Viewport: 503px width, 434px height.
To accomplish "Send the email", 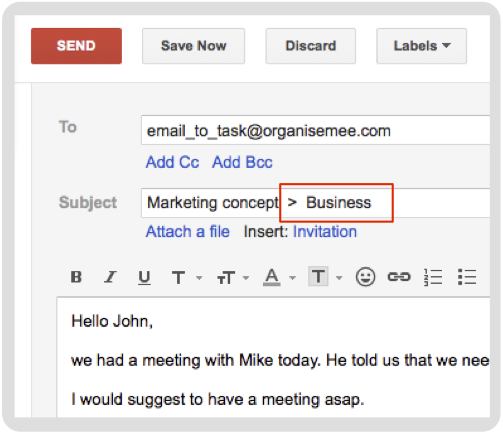I will tap(76, 46).
